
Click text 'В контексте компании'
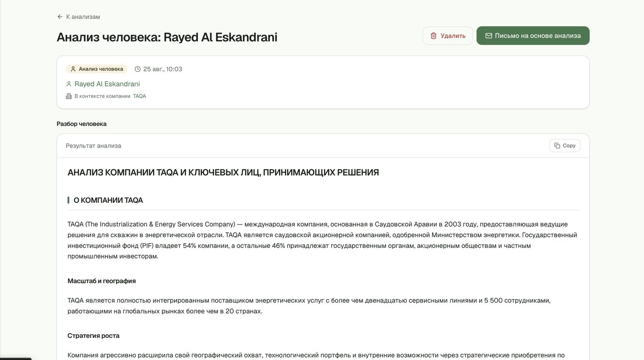point(103,96)
